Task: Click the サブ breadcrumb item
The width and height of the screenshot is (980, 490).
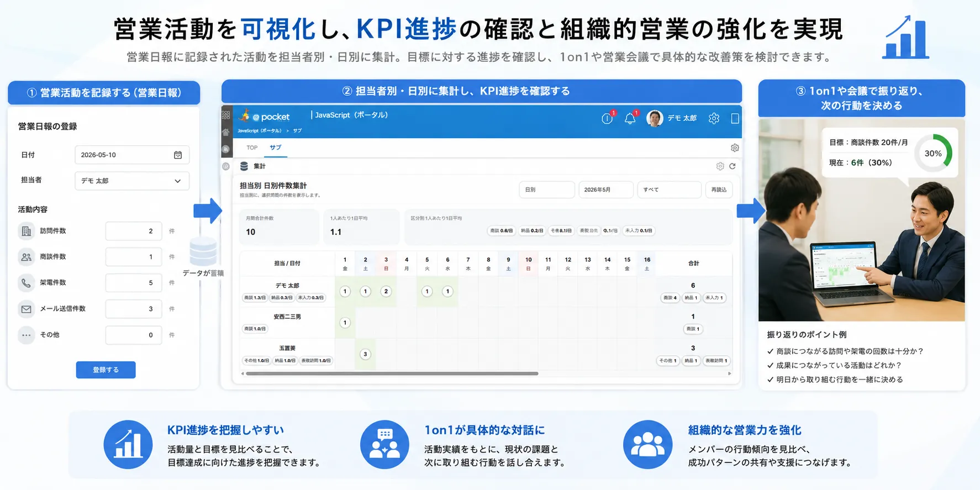Action: pos(297,131)
